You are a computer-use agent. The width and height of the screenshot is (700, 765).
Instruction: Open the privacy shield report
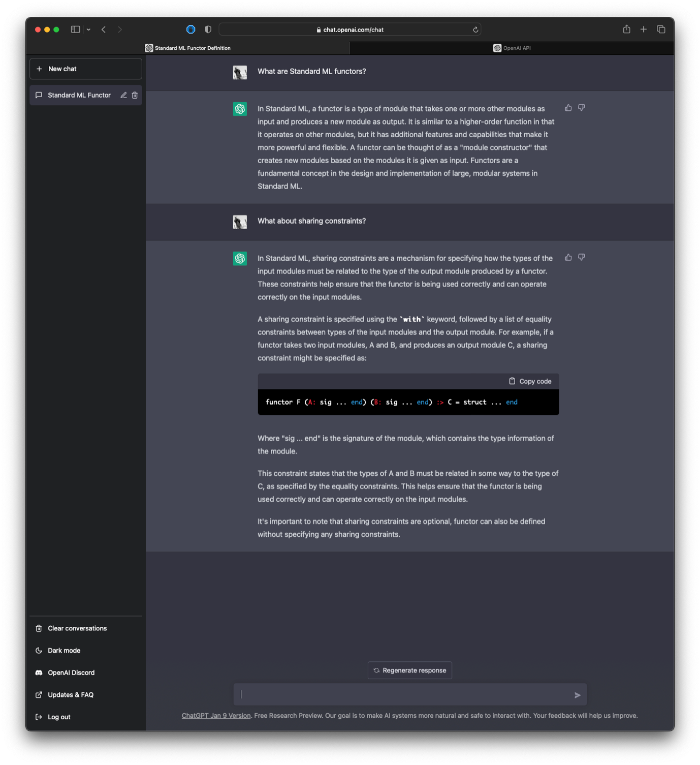click(208, 29)
